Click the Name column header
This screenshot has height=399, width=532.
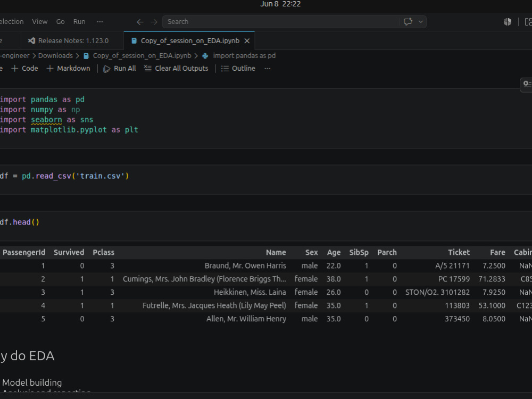pos(276,252)
